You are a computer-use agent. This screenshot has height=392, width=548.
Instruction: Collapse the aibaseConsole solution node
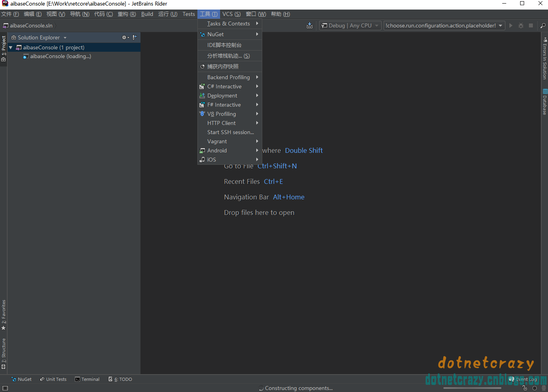(11, 47)
